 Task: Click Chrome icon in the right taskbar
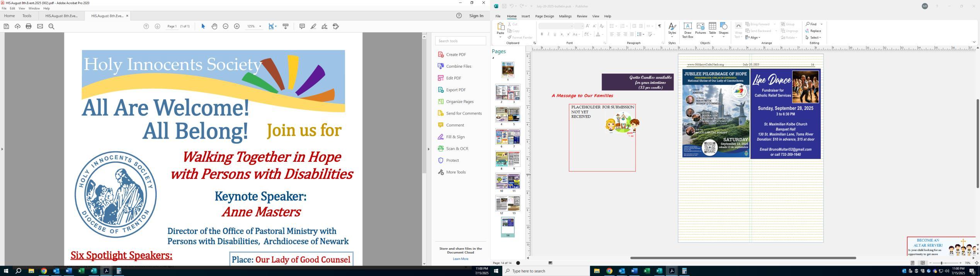[x=609, y=271]
